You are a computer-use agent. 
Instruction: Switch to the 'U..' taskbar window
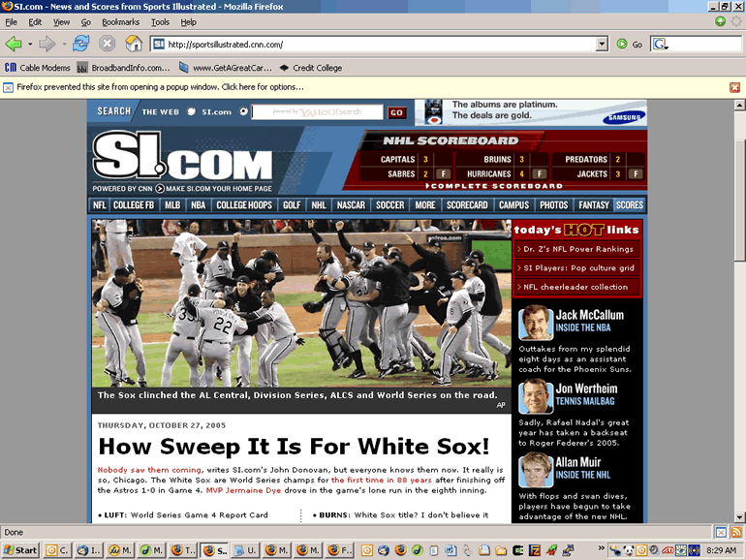click(x=245, y=550)
